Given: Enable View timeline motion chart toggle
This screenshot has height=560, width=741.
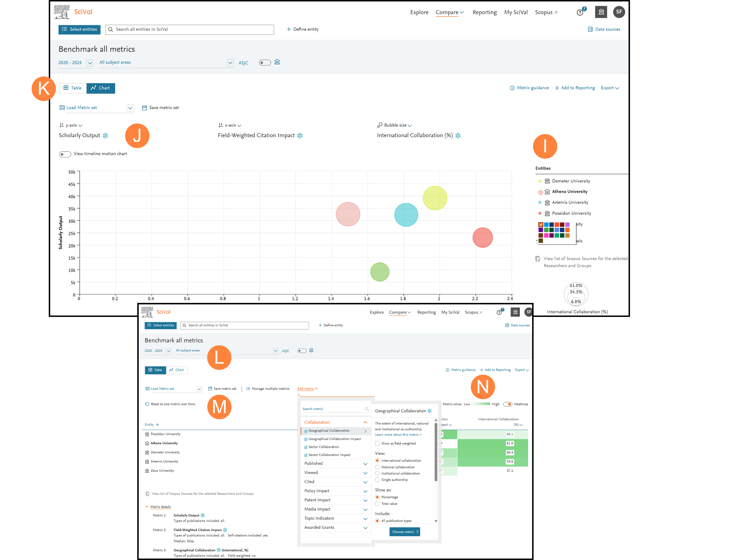Looking at the screenshot, I should click(65, 154).
